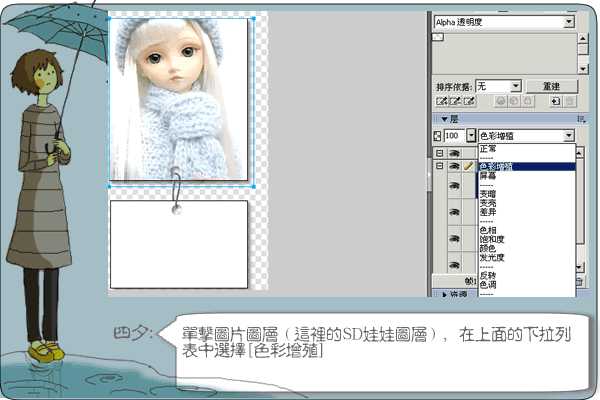Screen dimensions: 600x400
Task: Collapse the 层 panel triangle
Action: [x=444, y=119]
